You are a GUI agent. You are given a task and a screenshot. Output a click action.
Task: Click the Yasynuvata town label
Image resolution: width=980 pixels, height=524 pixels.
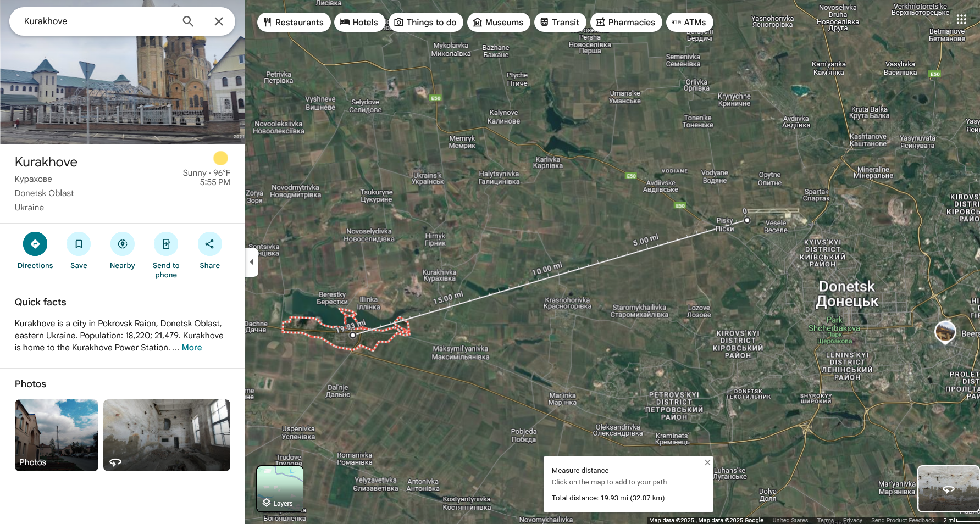(x=917, y=142)
